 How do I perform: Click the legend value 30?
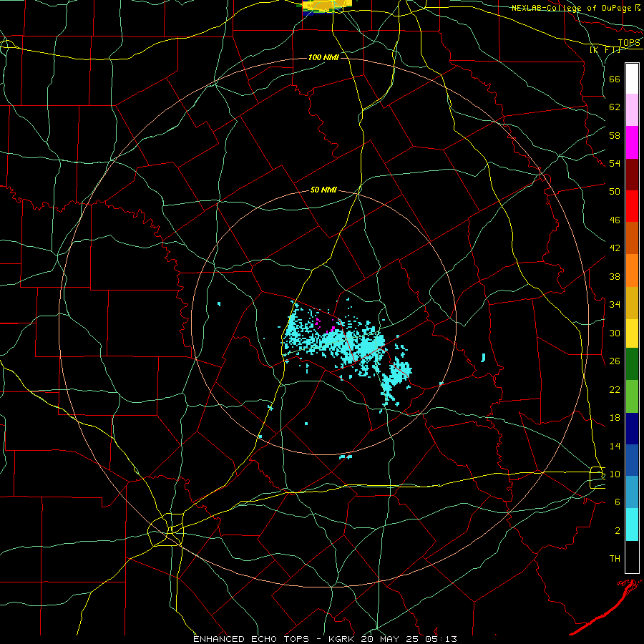(x=615, y=333)
